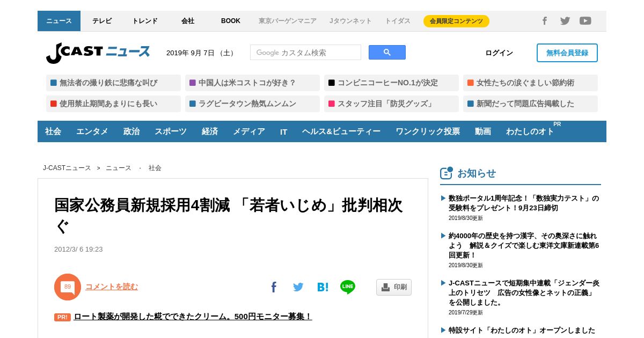Click the ニュース breadcrumb link

tap(119, 168)
